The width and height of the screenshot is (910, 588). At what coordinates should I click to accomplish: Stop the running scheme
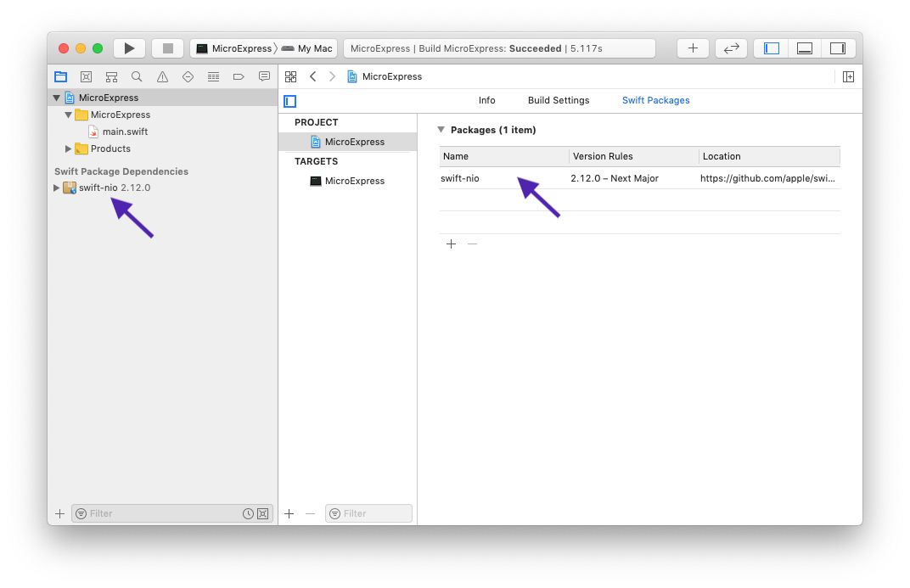[x=168, y=48]
